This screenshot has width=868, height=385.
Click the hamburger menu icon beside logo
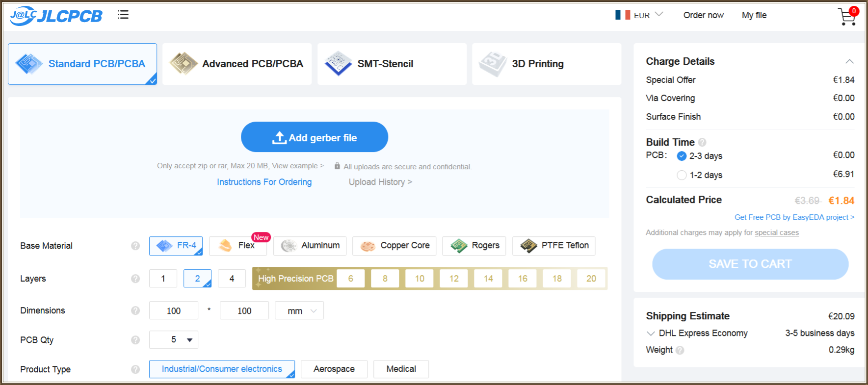pyautogui.click(x=123, y=15)
